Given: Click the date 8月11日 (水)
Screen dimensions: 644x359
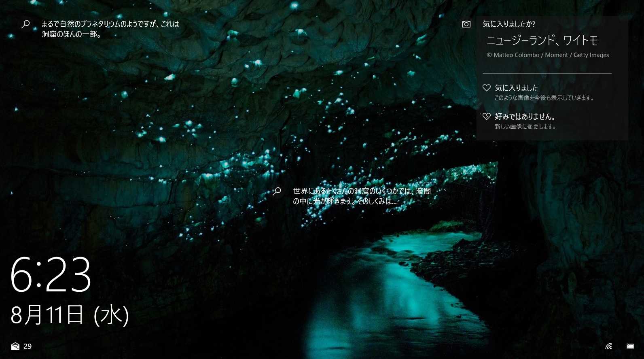Looking at the screenshot, I should tap(70, 315).
